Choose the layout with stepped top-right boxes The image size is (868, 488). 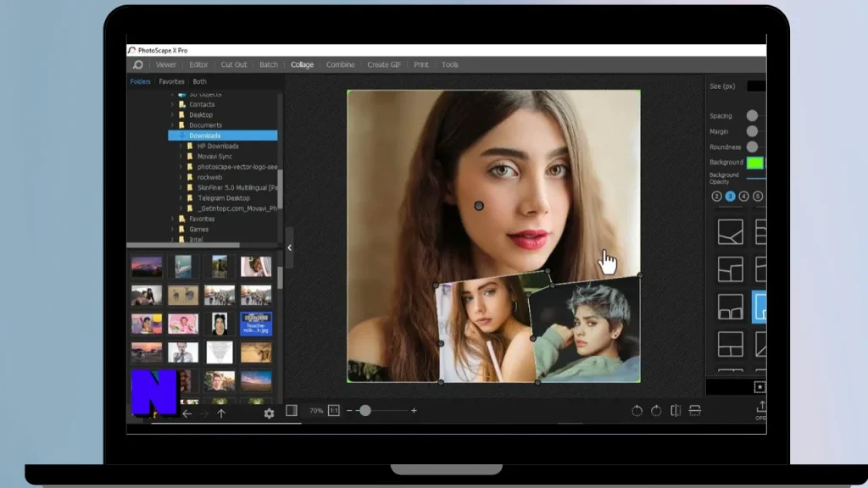point(730,269)
